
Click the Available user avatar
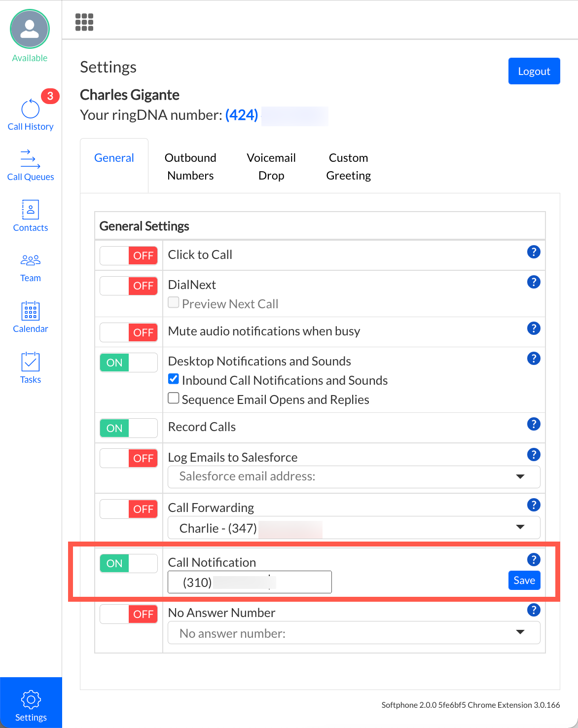[30, 30]
